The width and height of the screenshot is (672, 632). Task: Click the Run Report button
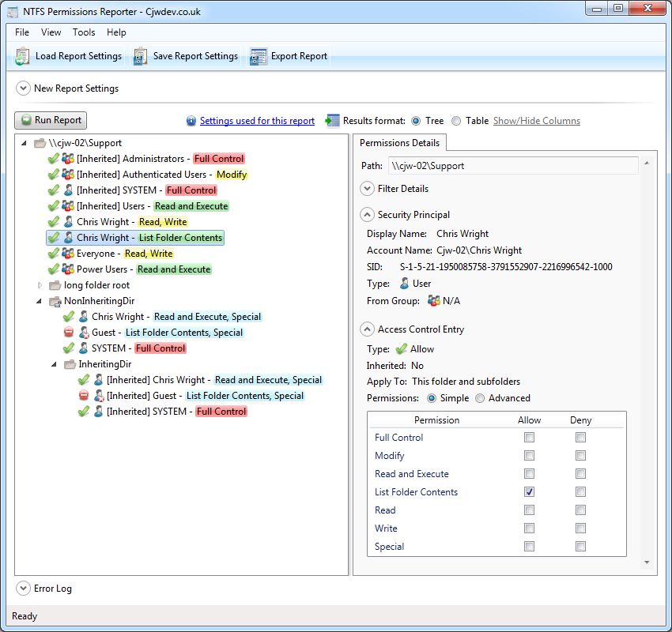(x=51, y=120)
